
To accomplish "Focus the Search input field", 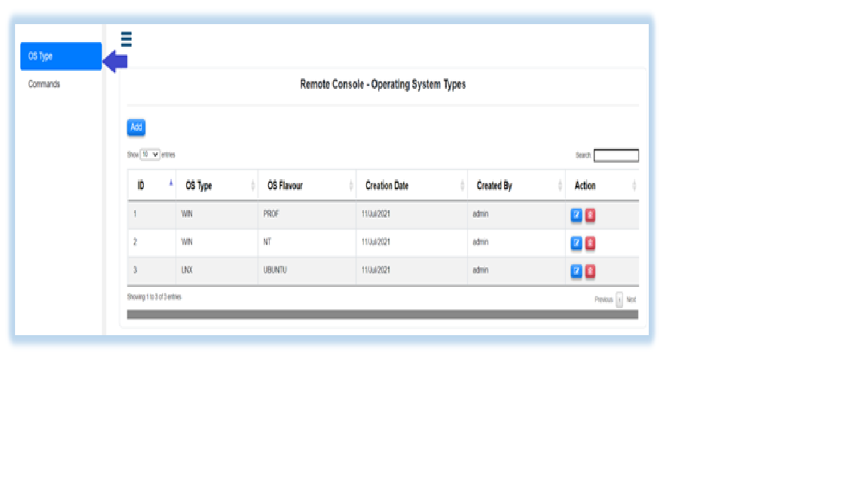I will 616,155.
